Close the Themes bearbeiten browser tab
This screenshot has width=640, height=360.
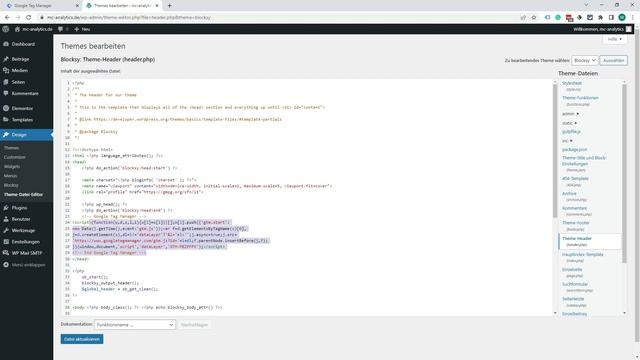pos(157,6)
